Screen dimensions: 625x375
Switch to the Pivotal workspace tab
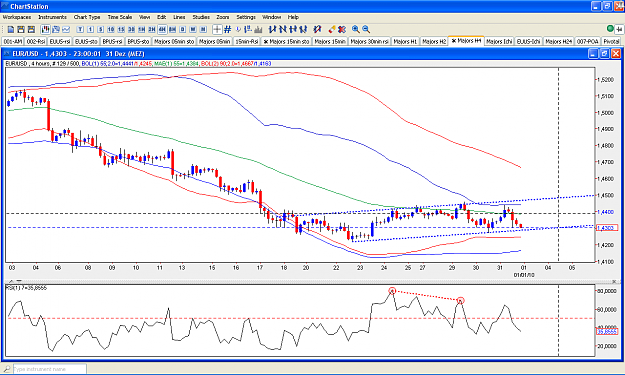coord(611,41)
